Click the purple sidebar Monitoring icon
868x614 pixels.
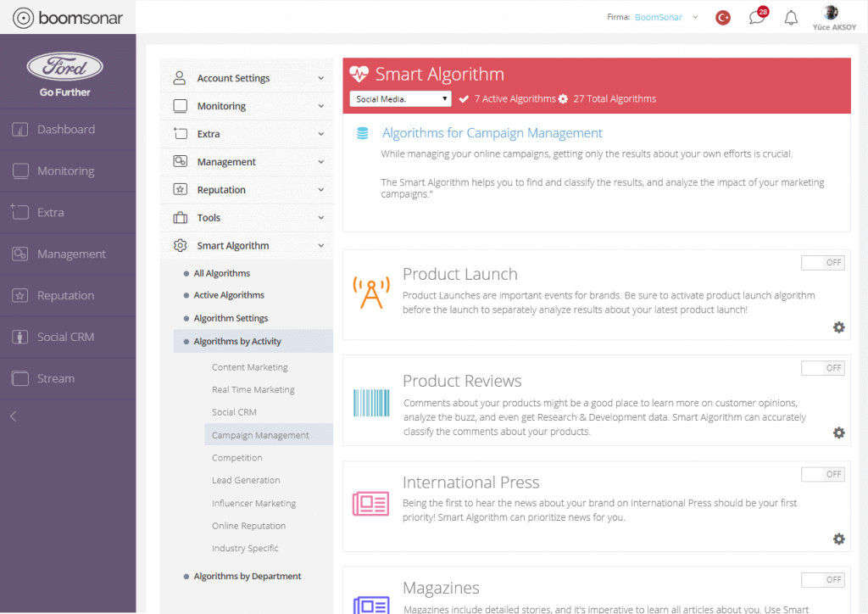pos(20,171)
